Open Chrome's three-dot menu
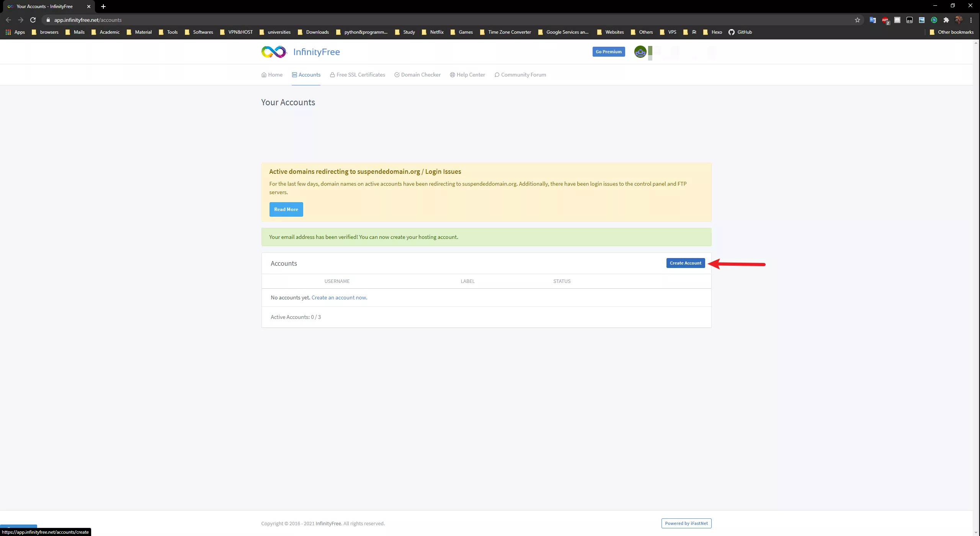Image resolution: width=980 pixels, height=536 pixels. pos(971,20)
